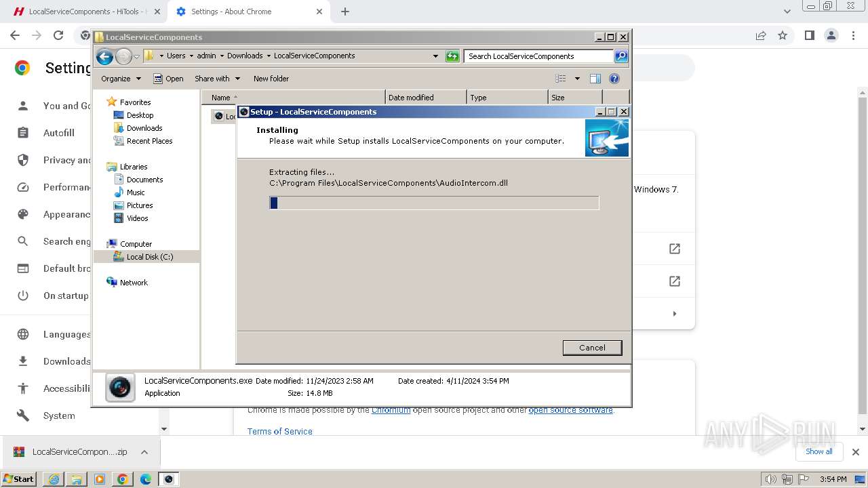868x488 pixels.
Task: Select Computer in navigation pane
Action: click(x=136, y=244)
